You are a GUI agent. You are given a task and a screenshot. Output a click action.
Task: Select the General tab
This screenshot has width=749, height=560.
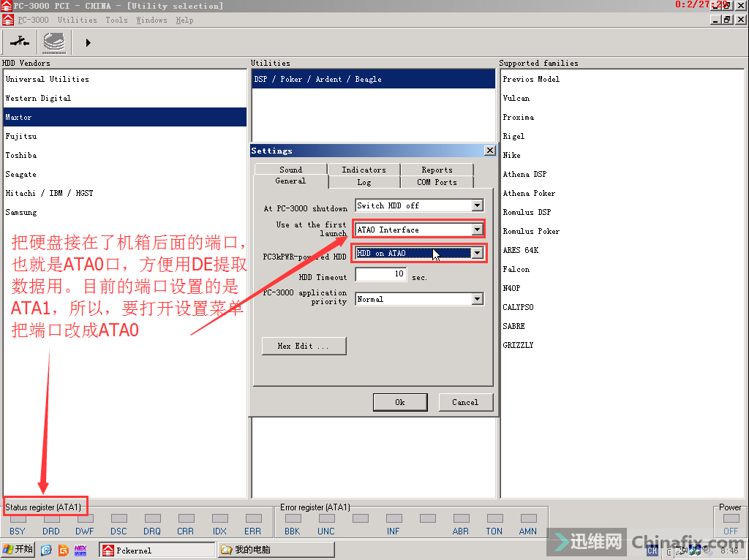click(290, 181)
